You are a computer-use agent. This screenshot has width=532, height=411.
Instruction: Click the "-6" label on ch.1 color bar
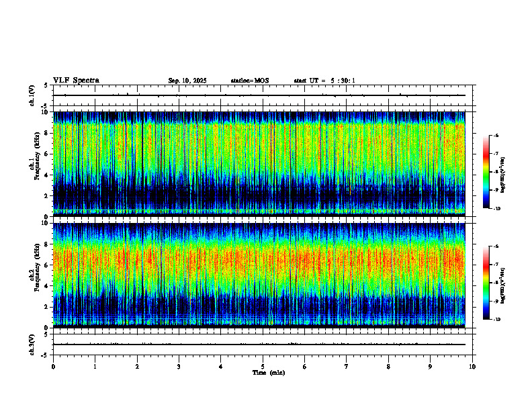click(x=496, y=136)
